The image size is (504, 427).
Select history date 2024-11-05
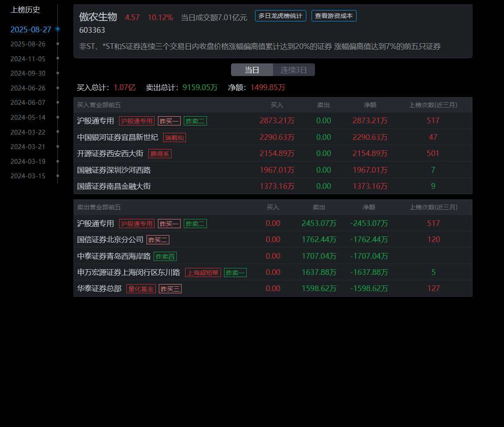[x=28, y=59]
